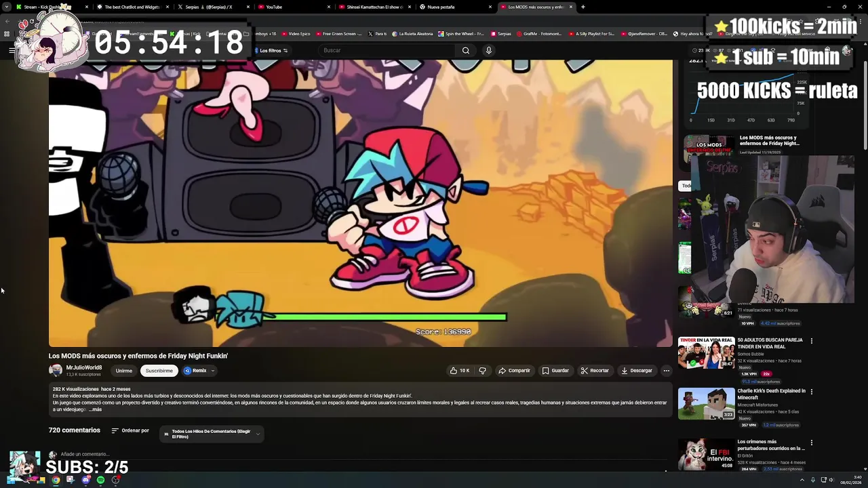The image size is (868, 488).
Task: Open the MrJulioWorld8 channel name link
Action: point(84,367)
